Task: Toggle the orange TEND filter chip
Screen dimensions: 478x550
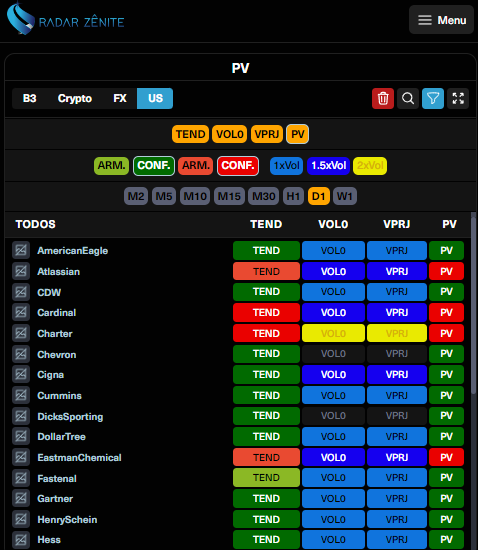Action: (x=190, y=134)
